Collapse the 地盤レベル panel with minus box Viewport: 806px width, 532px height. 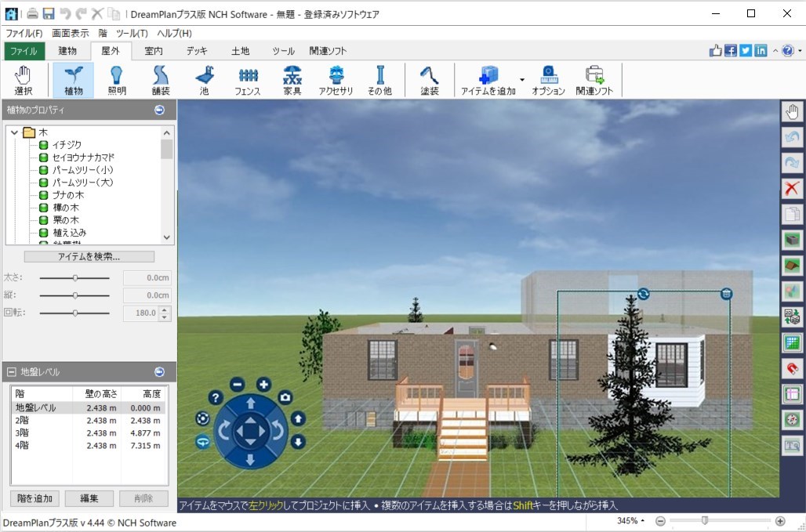[x=11, y=372]
